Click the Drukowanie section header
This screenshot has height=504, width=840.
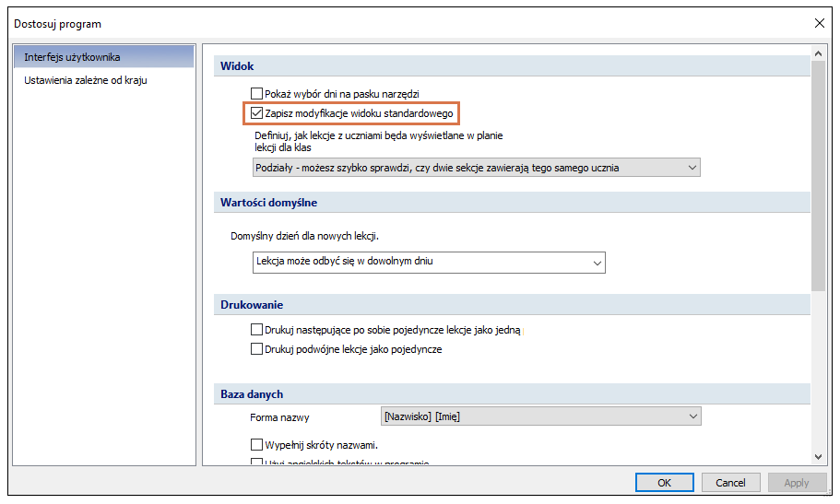(512, 304)
